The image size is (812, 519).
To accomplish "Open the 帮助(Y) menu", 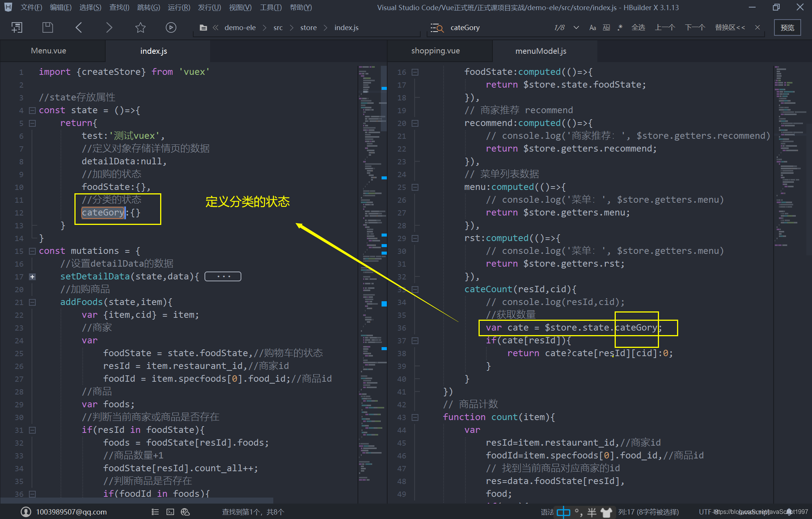I will (301, 8).
